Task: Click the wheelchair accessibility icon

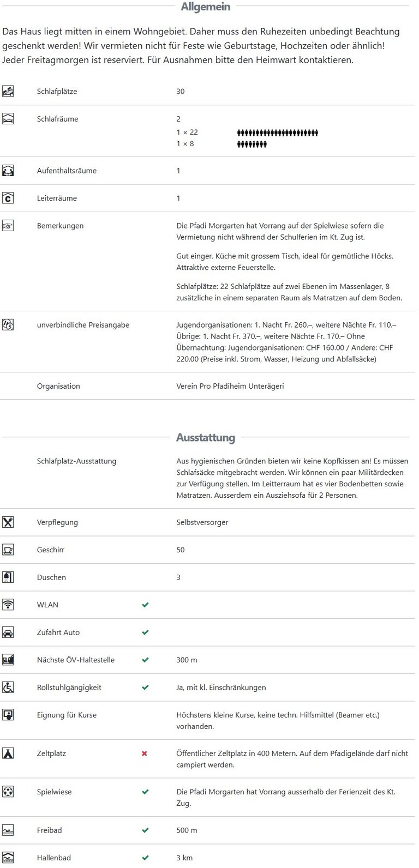Action: [x=8, y=688]
